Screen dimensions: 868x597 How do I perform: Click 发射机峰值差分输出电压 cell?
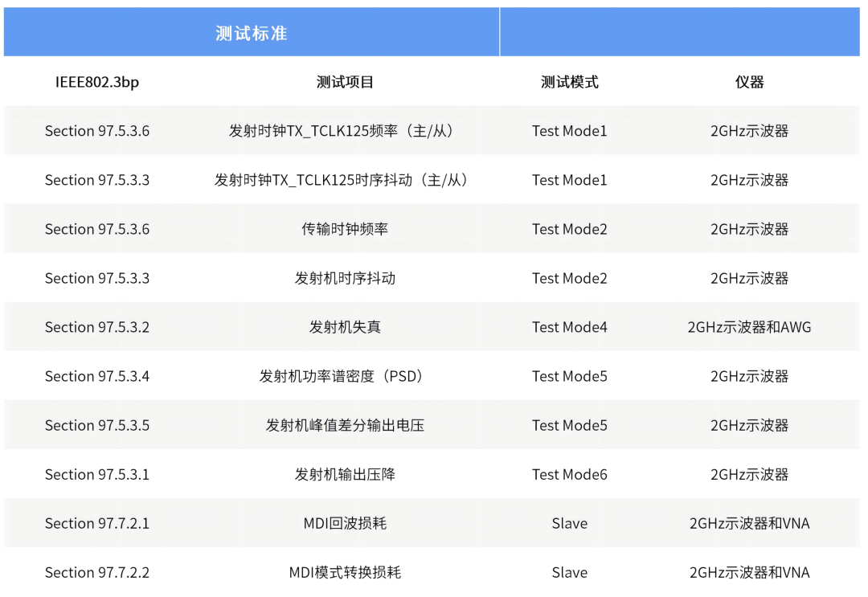(345, 425)
